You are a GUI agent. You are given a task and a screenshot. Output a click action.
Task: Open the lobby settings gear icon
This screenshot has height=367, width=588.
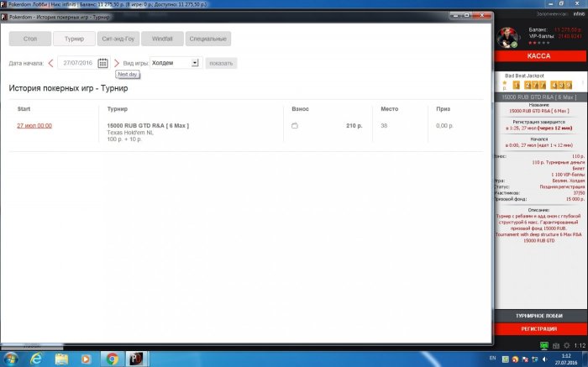[567, 345]
